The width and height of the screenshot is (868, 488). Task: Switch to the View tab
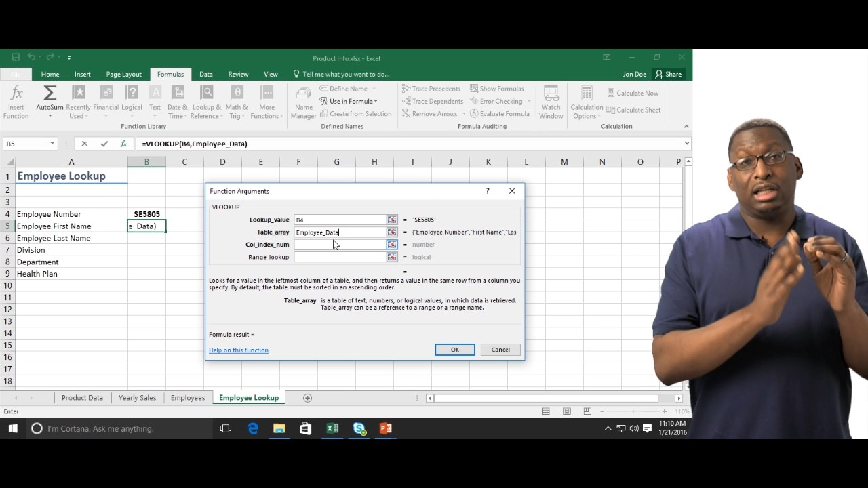pyautogui.click(x=271, y=74)
